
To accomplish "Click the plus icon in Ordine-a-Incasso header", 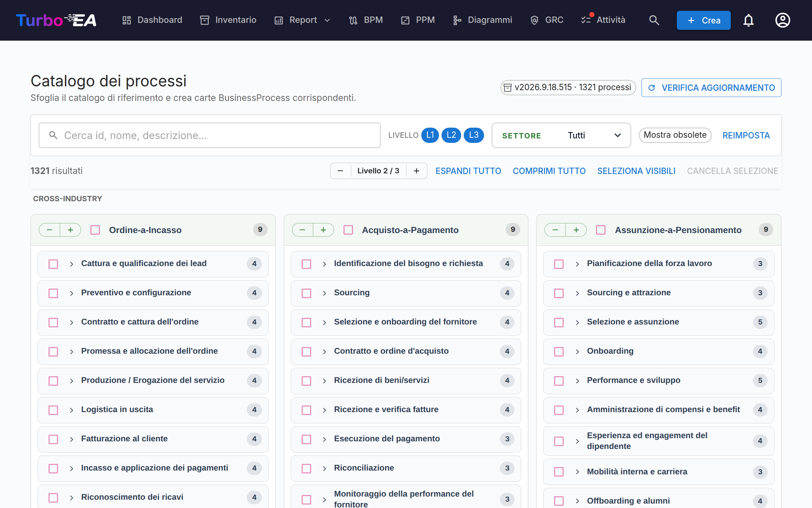I will [70, 230].
